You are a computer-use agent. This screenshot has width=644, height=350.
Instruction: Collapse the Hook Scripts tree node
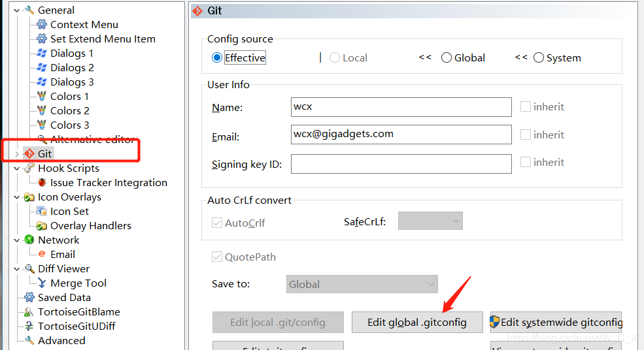(16, 168)
